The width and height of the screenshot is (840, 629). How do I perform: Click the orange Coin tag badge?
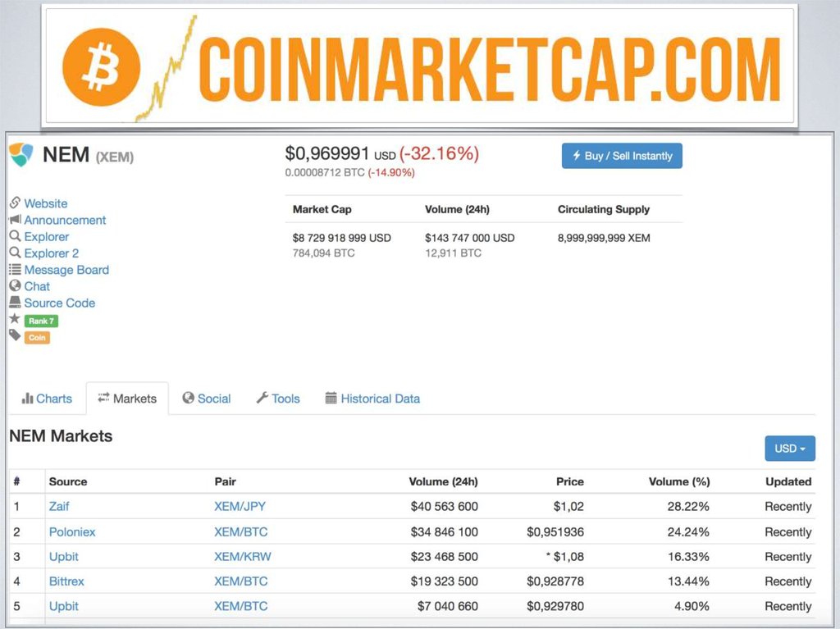point(37,338)
